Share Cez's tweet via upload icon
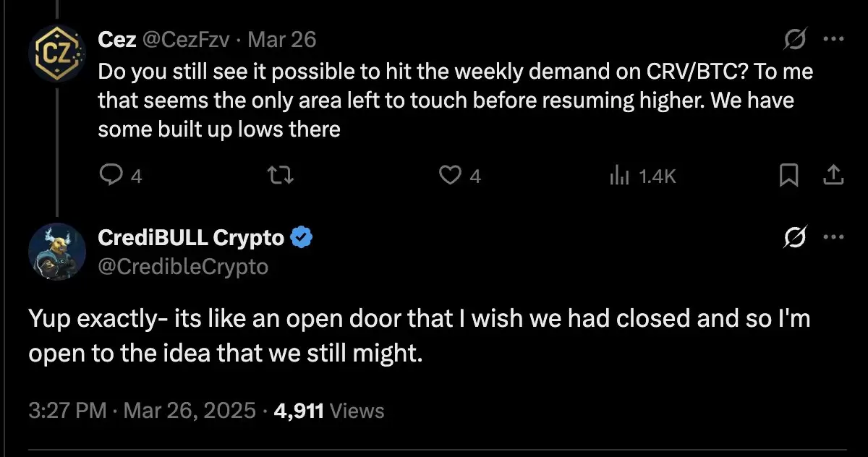The height and width of the screenshot is (457, 868). (x=833, y=175)
